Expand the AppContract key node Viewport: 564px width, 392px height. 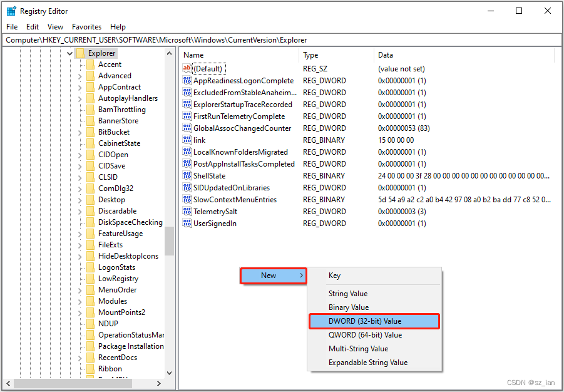tap(80, 87)
